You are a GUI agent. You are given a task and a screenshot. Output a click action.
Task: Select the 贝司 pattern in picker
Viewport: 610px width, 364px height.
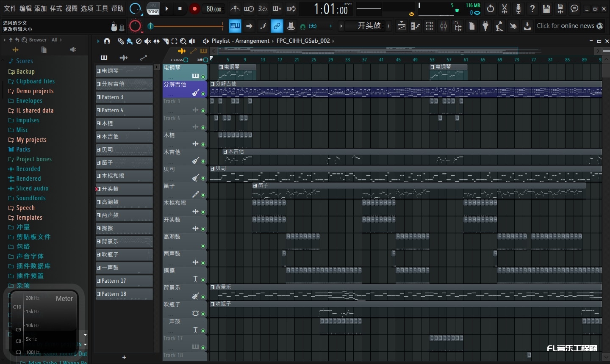coord(124,150)
